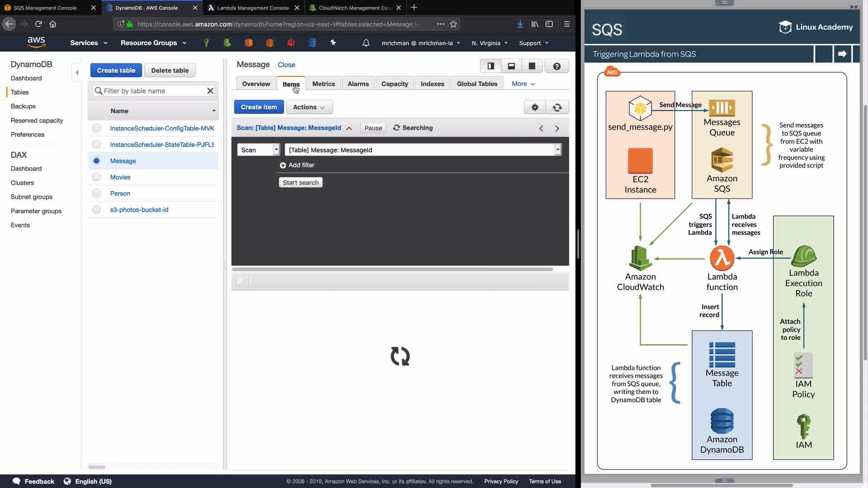868x488 pixels.
Task: Click the next slide arrow in SQS panel
Action: pos(842,54)
